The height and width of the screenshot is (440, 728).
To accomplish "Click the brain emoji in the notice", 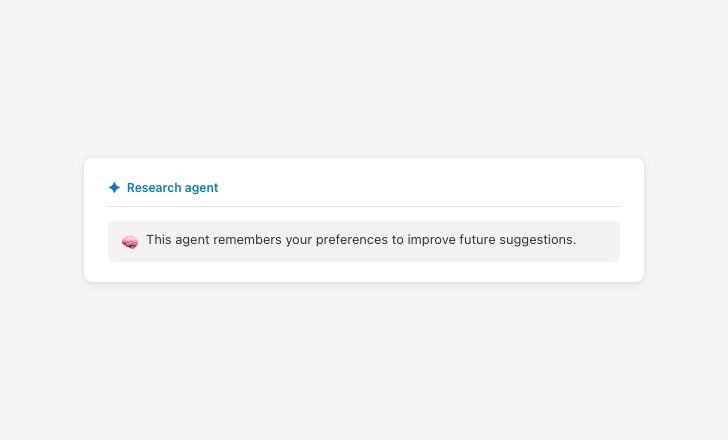I will coord(130,241).
